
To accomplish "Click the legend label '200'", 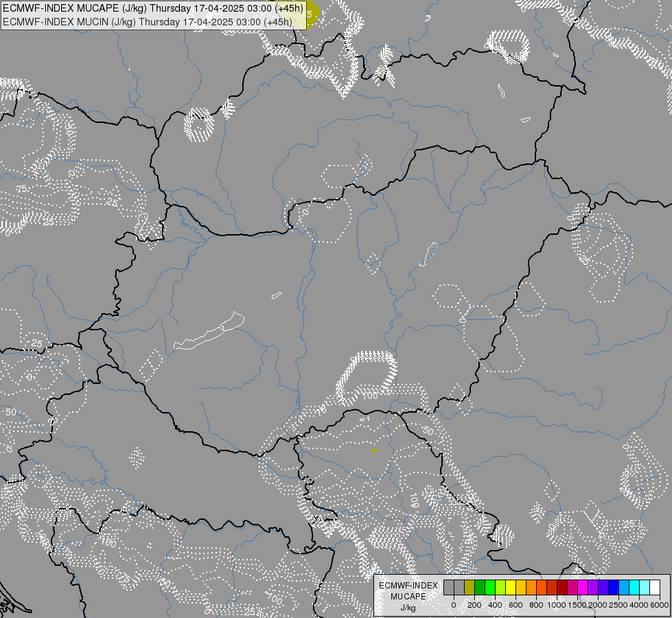I will tap(474, 605).
